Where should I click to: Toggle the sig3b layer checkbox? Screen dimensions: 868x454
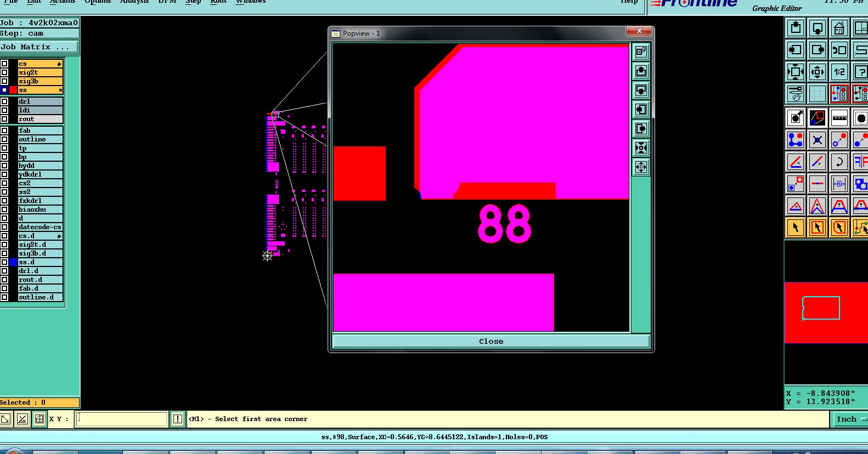(x=4, y=81)
